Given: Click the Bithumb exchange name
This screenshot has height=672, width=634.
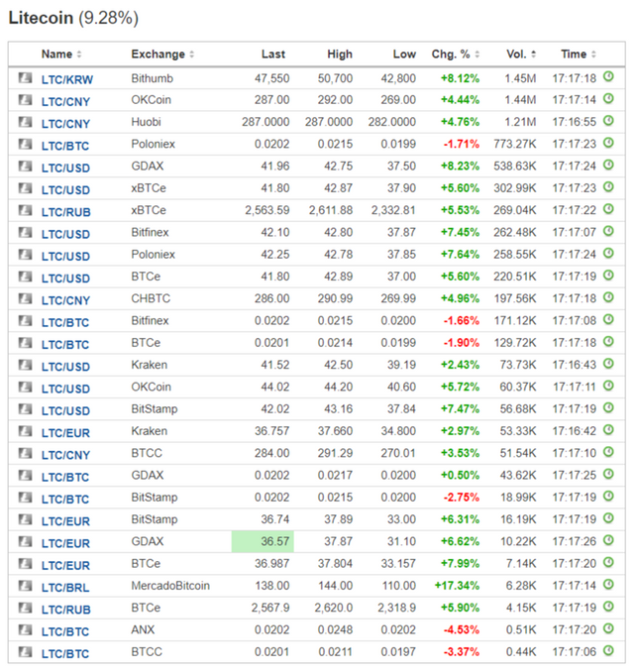Looking at the screenshot, I should click(153, 78).
